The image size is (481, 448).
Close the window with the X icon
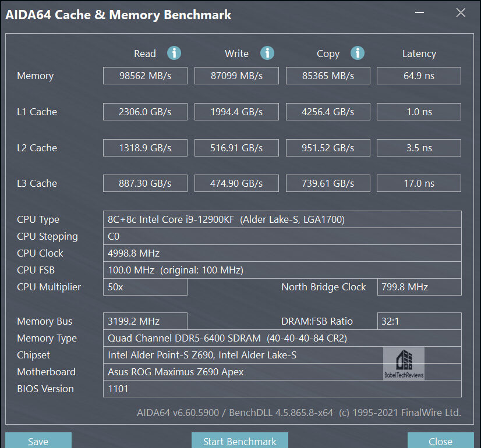(461, 13)
